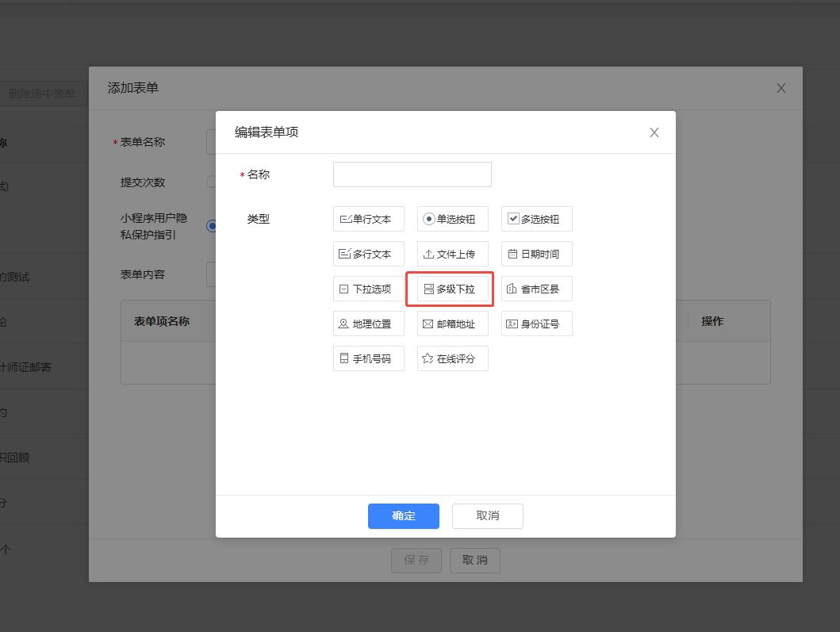Choose the 身份证号 ID card type
Image resolution: width=840 pixels, height=632 pixels.
coord(536,324)
